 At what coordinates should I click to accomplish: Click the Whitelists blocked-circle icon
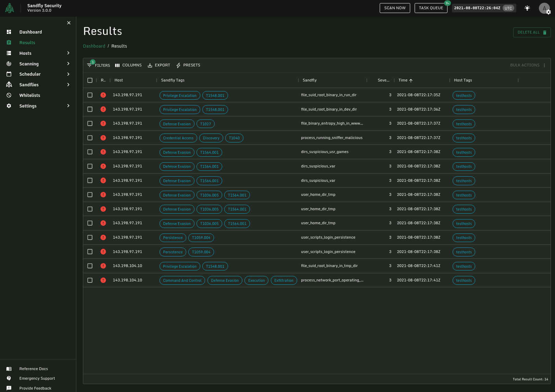point(9,95)
